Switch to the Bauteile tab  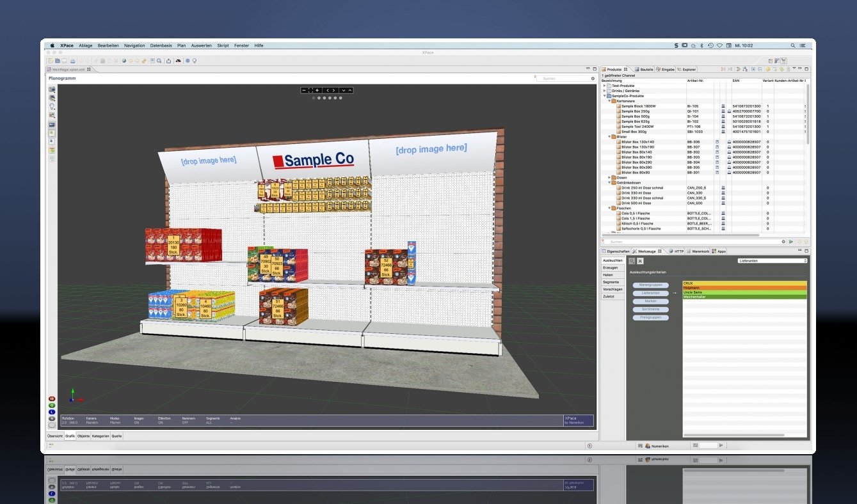(645, 69)
